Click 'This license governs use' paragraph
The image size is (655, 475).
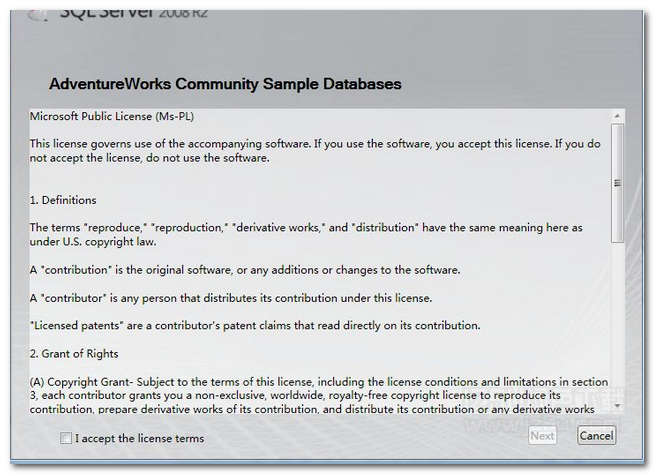[315, 151]
